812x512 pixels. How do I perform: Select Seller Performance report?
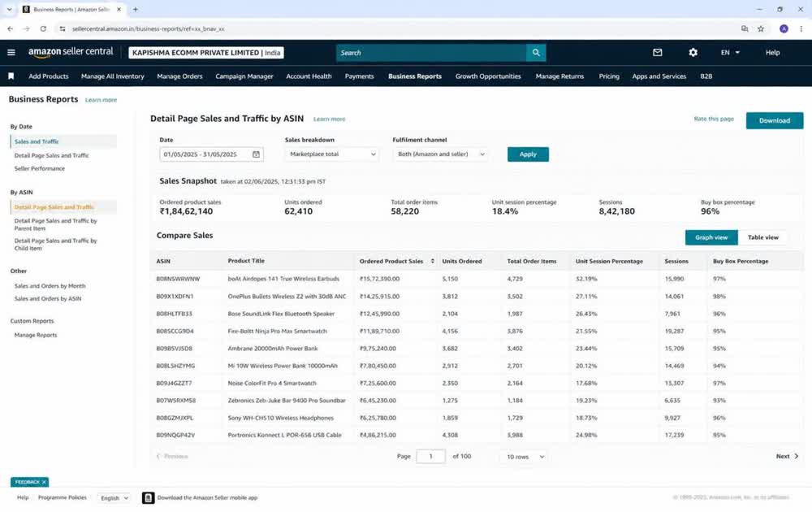[x=39, y=169]
